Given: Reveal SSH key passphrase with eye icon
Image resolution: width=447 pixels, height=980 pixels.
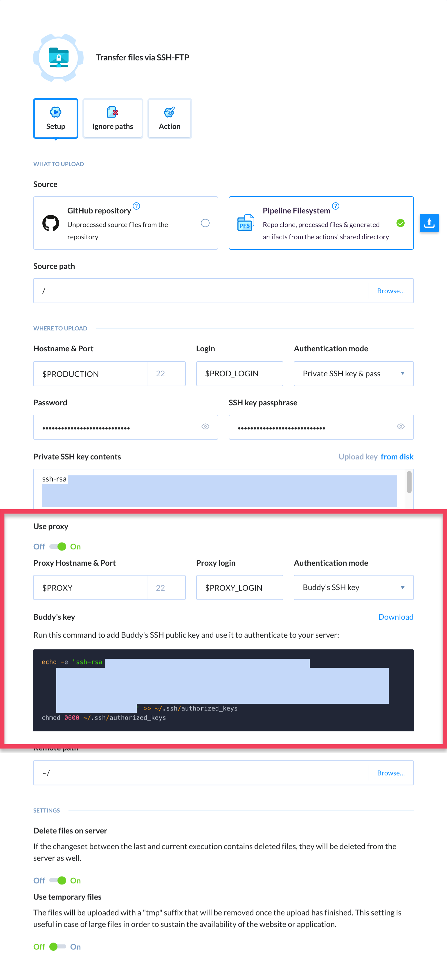Looking at the screenshot, I should [401, 427].
